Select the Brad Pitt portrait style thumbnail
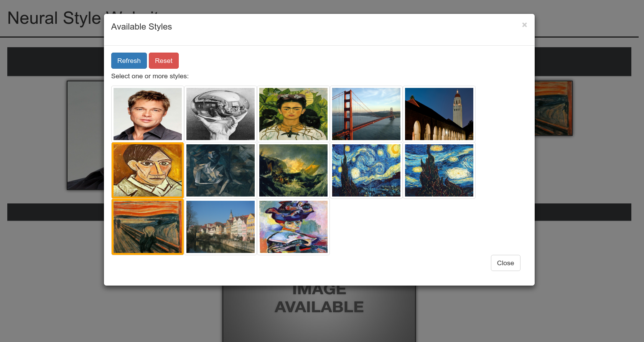This screenshot has height=342, width=644. [x=148, y=114]
